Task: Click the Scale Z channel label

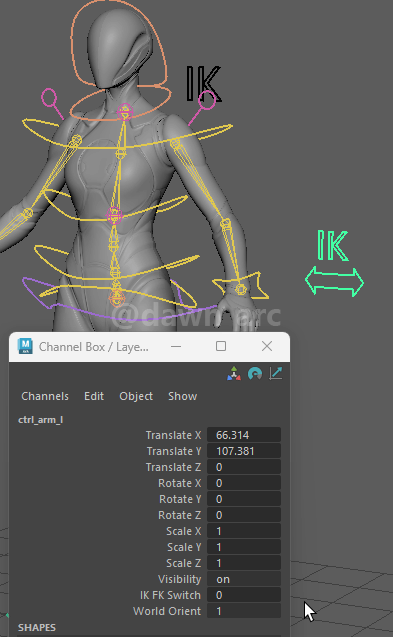Action: [183, 563]
